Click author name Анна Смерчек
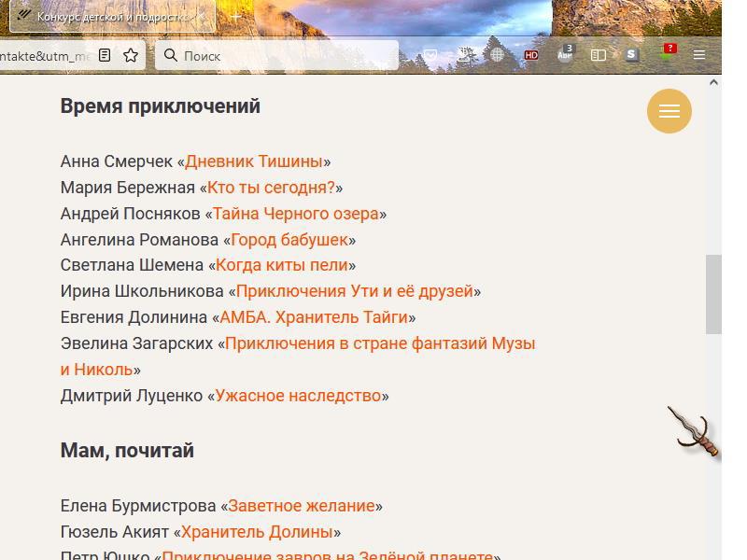This screenshot has height=560, width=747. (116, 161)
